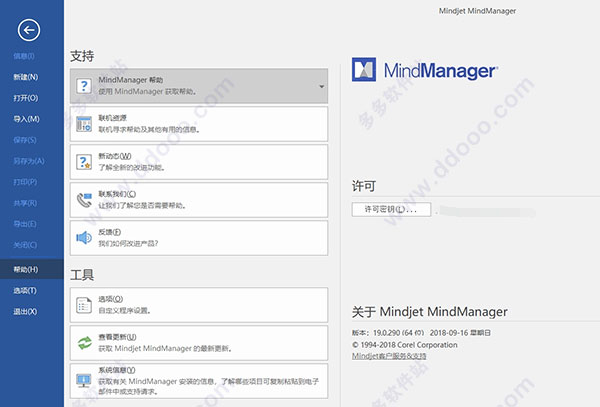600x407 pixels.
Task: Click the MindManager 帮助 question mark icon
Action: 84,86
